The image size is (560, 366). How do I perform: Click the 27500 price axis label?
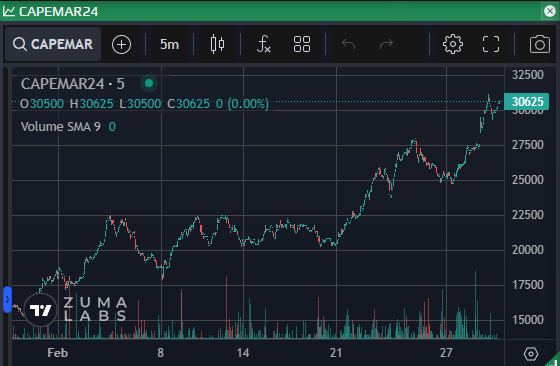click(528, 145)
